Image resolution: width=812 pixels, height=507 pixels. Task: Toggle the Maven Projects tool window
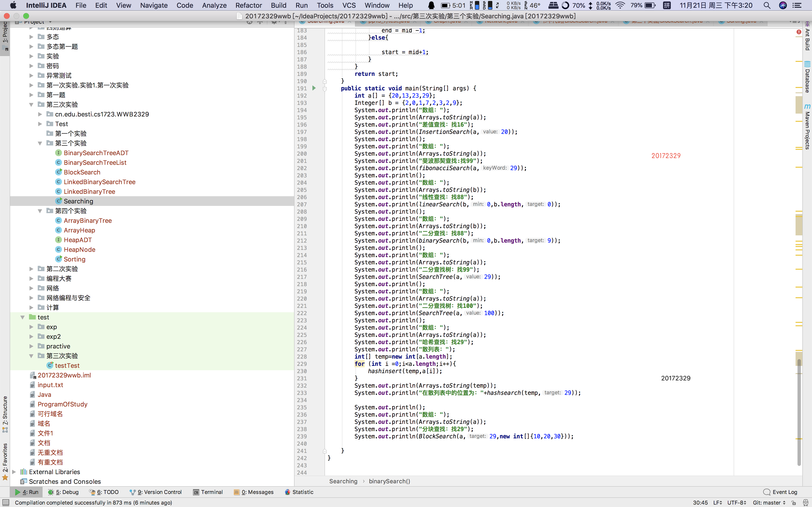[807, 126]
